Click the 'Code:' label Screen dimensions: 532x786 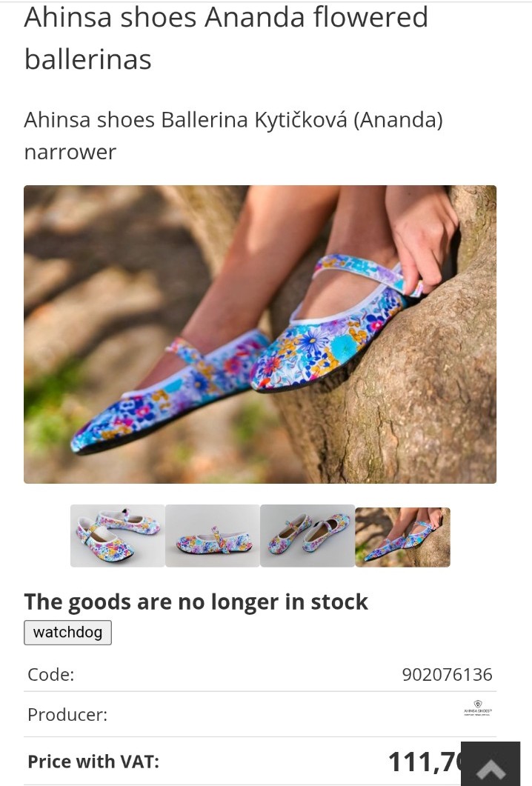tap(50, 674)
